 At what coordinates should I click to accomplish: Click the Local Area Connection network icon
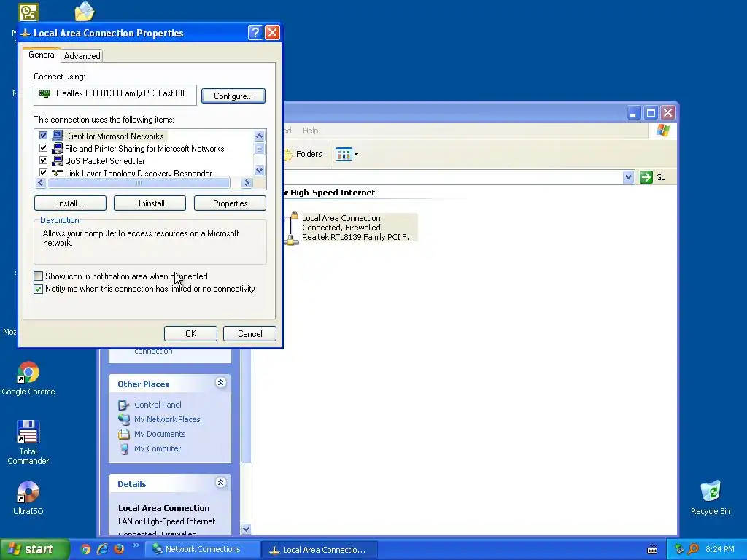(290, 228)
